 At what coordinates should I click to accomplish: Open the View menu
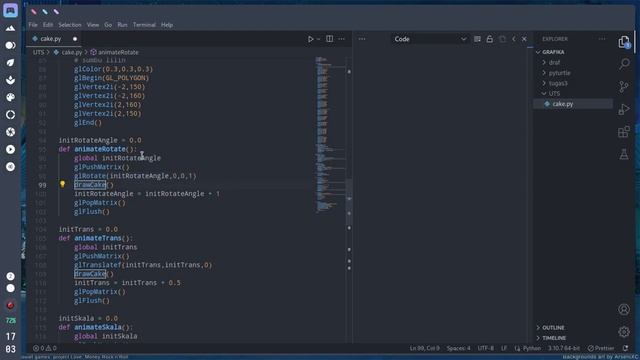pos(93,25)
